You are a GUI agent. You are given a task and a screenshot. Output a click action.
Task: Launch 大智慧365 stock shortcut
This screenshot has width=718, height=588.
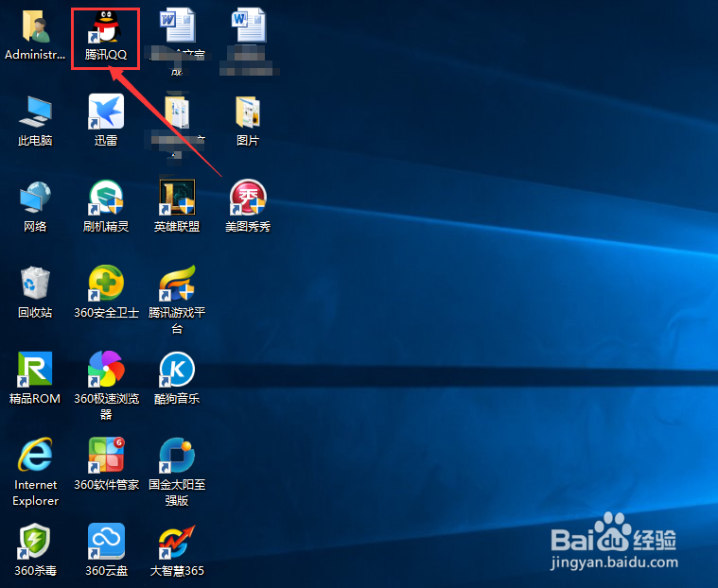click(177, 541)
